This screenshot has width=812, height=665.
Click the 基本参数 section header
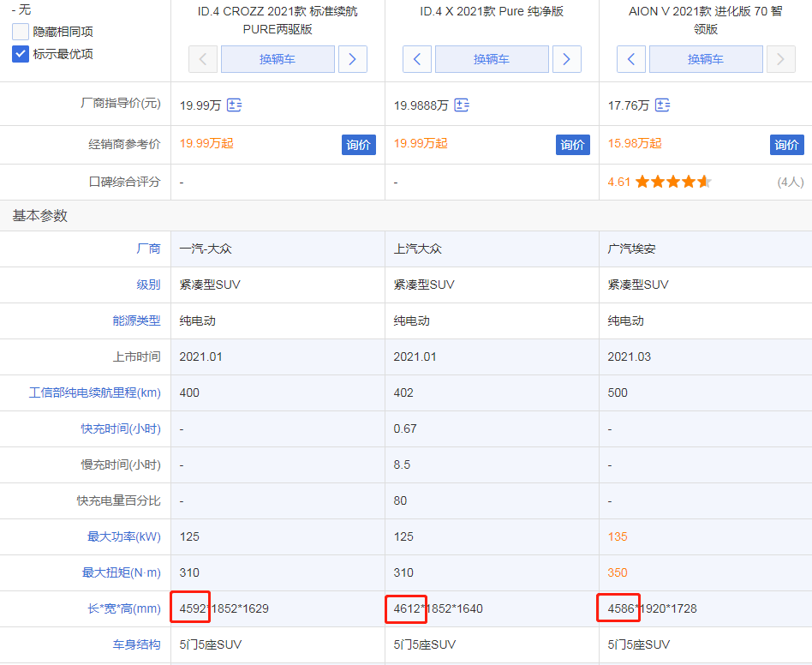tap(40, 215)
